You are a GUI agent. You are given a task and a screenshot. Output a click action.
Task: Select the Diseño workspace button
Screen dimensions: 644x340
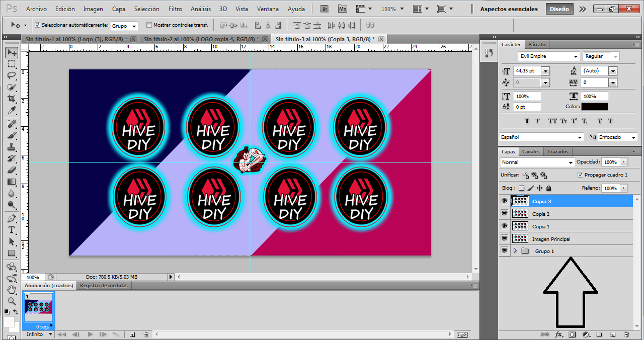[x=559, y=9]
